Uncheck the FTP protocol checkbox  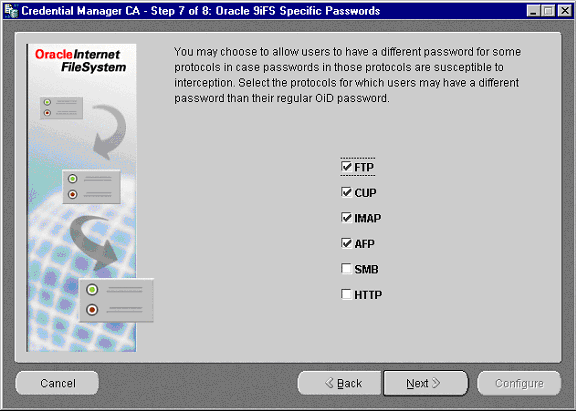coord(346,167)
